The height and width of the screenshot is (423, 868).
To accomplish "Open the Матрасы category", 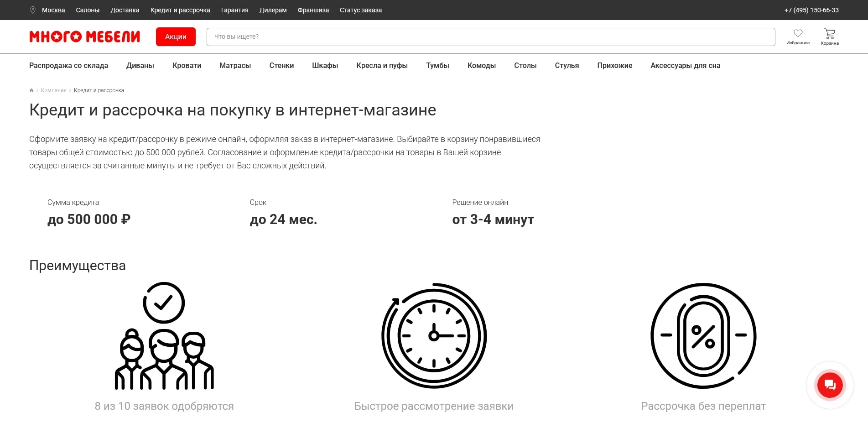I will pos(235,65).
